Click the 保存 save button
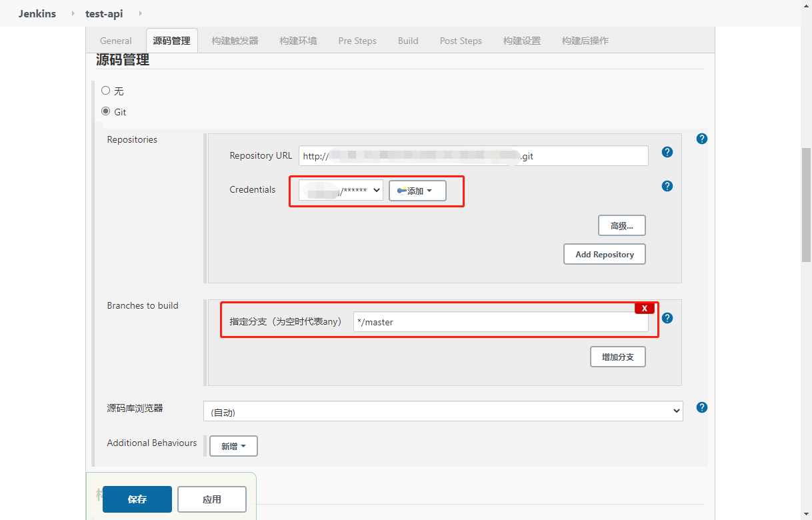Image resolution: width=812 pixels, height=520 pixels. [137, 499]
